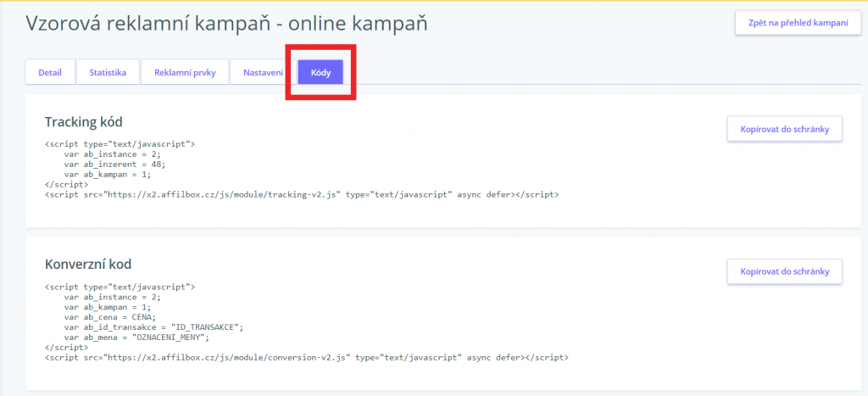Select the Kódy tab
The height and width of the screenshot is (396, 868).
[x=320, y=73]
